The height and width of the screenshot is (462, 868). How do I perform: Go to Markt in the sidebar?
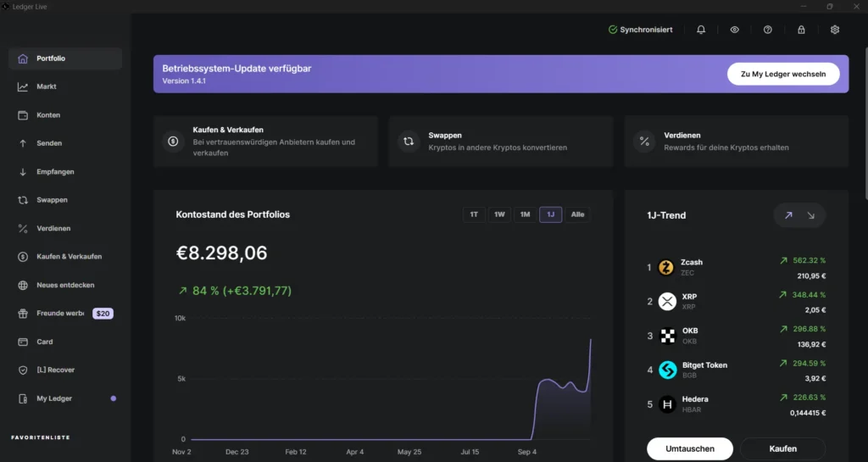click(65, 86)
